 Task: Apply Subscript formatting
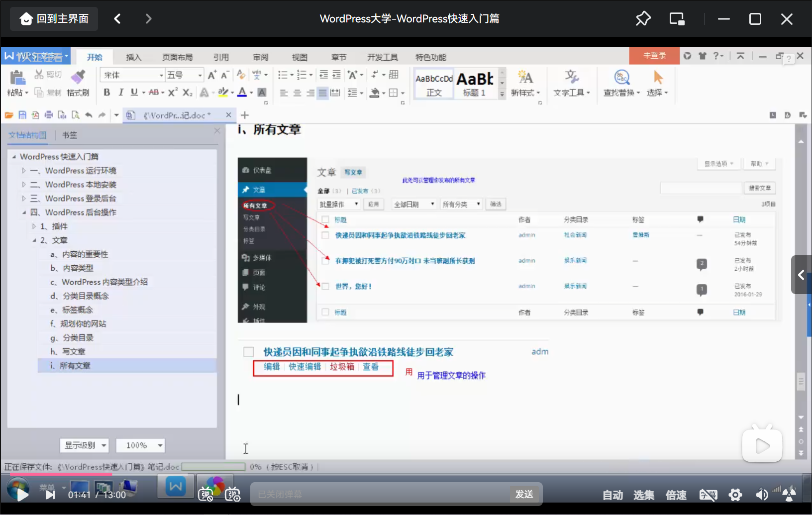(187, 93)
